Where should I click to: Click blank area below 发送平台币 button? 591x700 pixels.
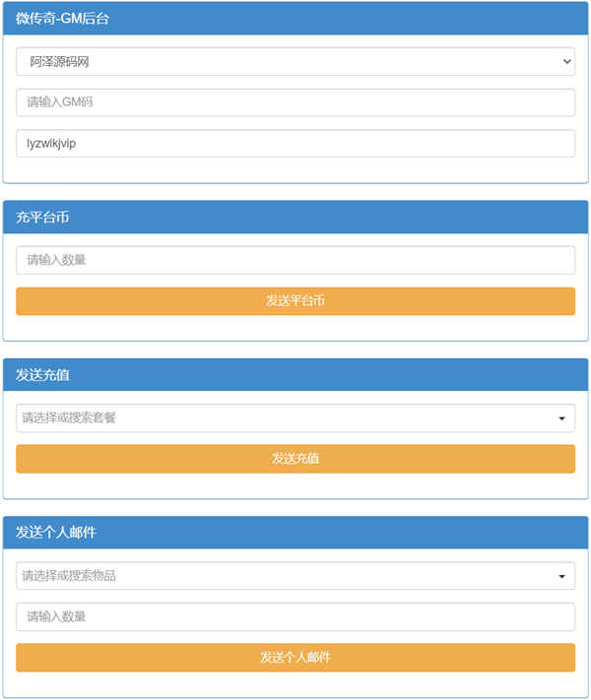pyautogui.click(x=295, y=328)
